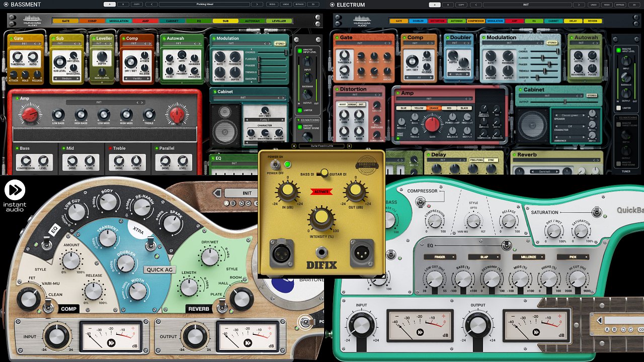Click the Electrum amp Gain knob
The width and height of the screenshot is (644, 362).
click(x=432, y=125)
